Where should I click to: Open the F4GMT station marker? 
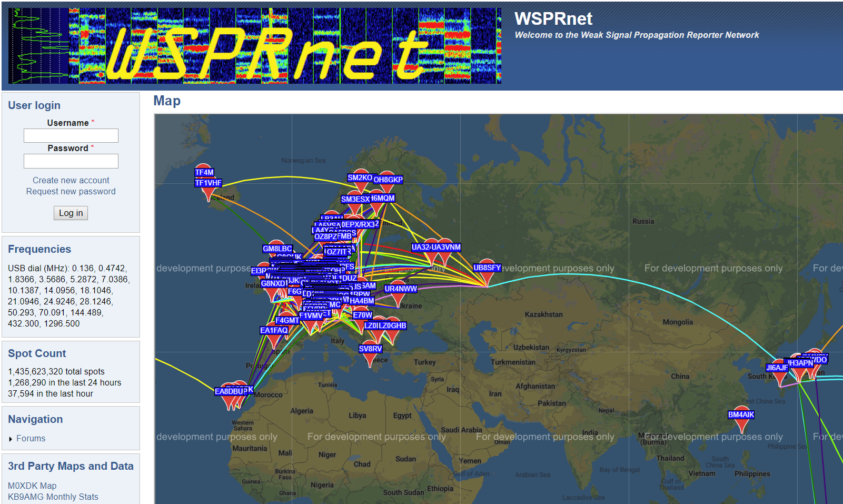[x=287, y=320]
